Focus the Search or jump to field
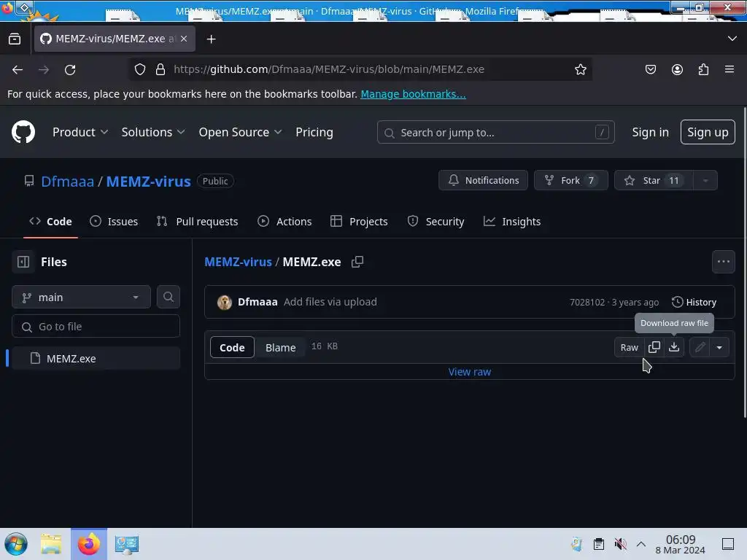747x560 pixels. (x=495, y=132)
